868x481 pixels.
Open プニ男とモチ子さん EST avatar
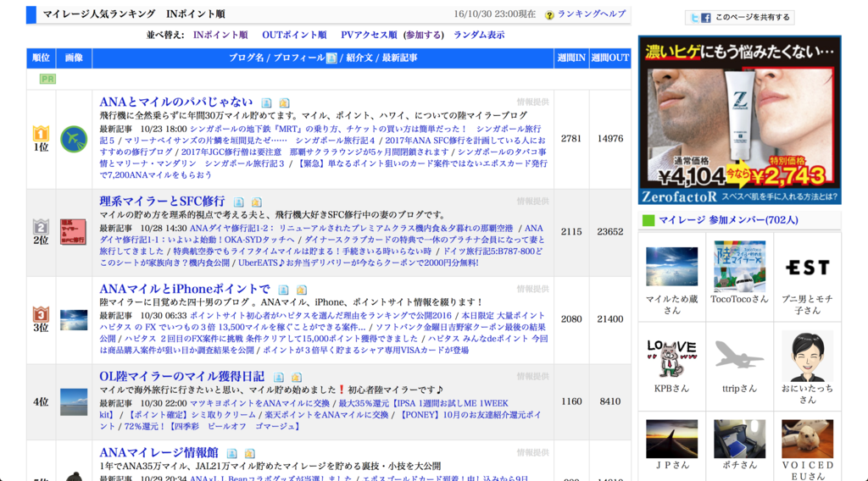coord(807,268)
